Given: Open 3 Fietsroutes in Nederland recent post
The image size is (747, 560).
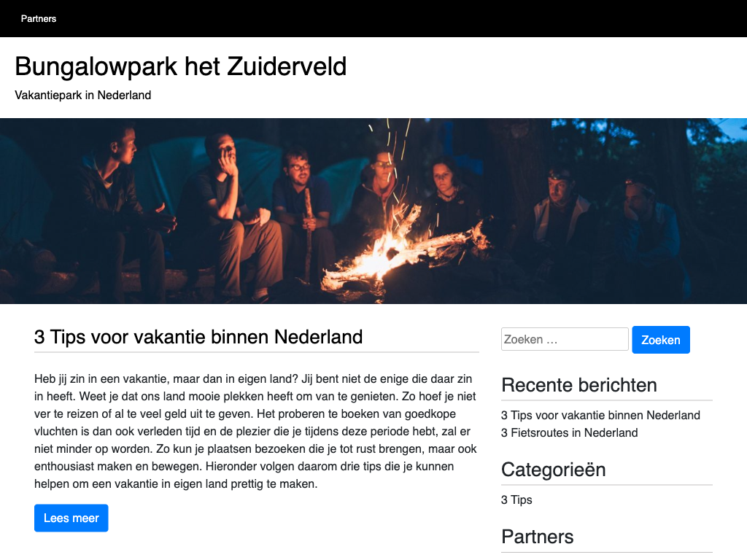Looking at the screenshot, I should (x=569, y=433).
